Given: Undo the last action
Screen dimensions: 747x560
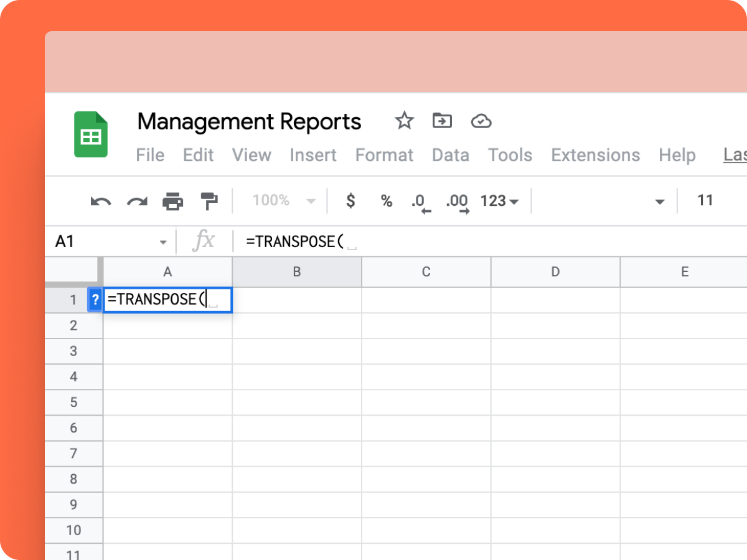Looking at the screenshot, I should click(x=101, y=201).
